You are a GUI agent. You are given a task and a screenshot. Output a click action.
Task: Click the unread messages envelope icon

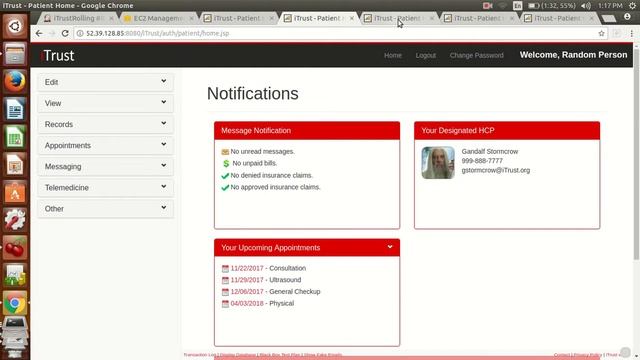(225, 152)
